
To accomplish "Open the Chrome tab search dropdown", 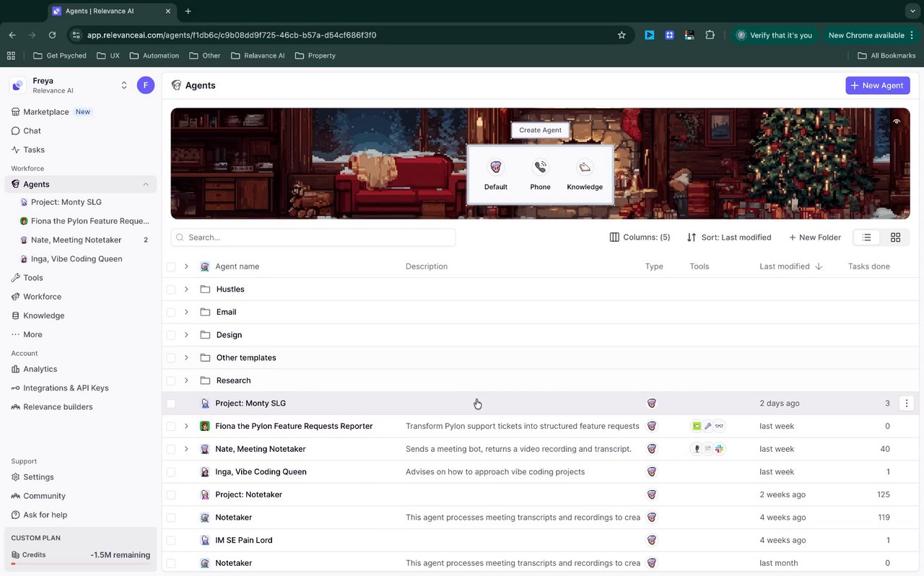I will (x=912, y=11).
